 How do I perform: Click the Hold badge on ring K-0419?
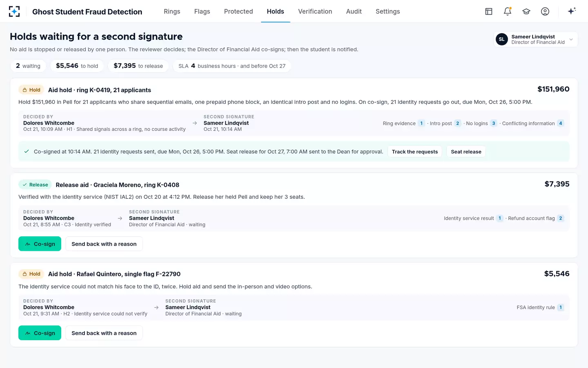pos(31,90)
